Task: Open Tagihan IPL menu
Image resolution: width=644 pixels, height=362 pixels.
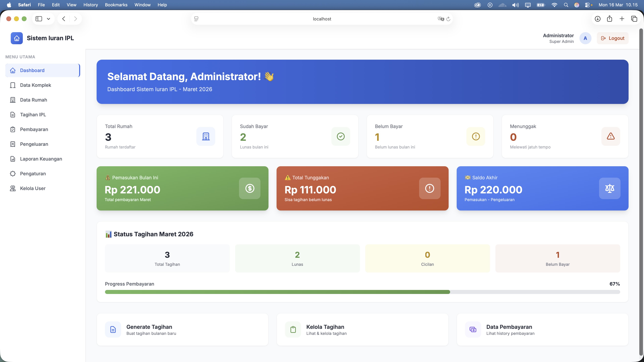Action: [x=43, y=115]
